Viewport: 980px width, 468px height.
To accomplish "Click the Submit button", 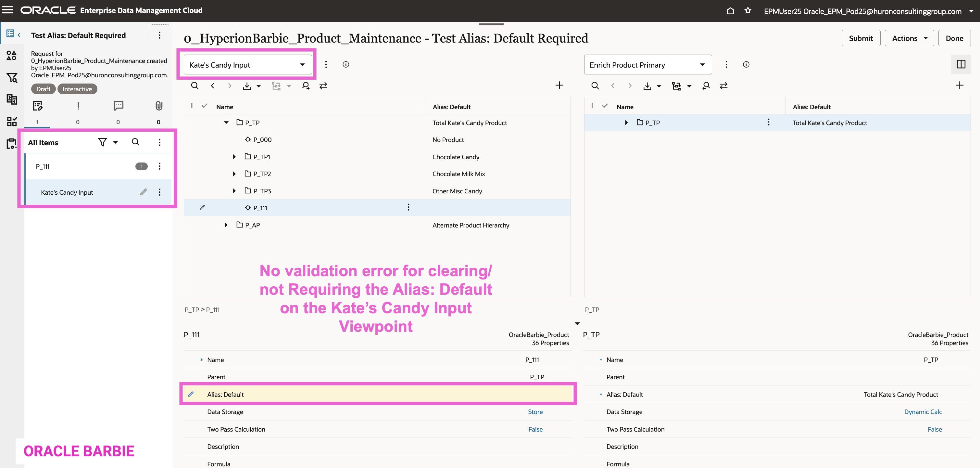I will click(x=861, y=38).
